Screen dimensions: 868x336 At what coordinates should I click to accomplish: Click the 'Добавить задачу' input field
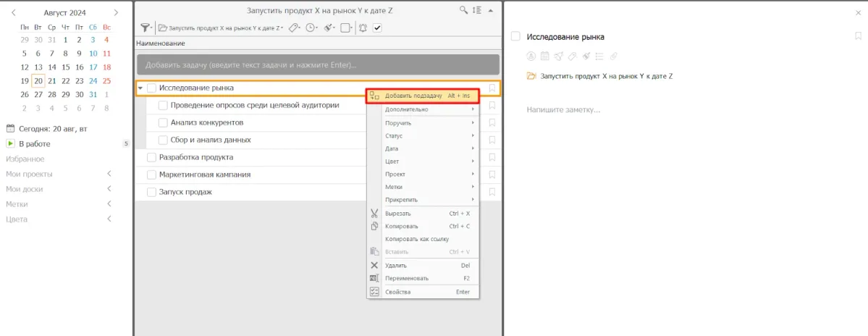coord(317,65)
